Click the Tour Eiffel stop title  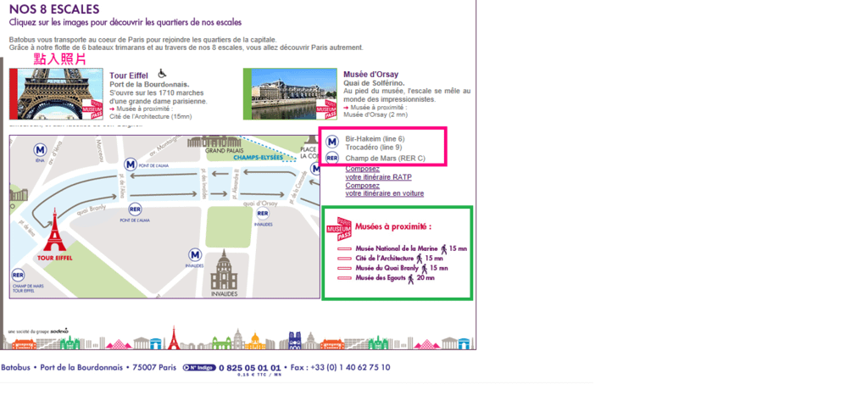coord(129,75)
